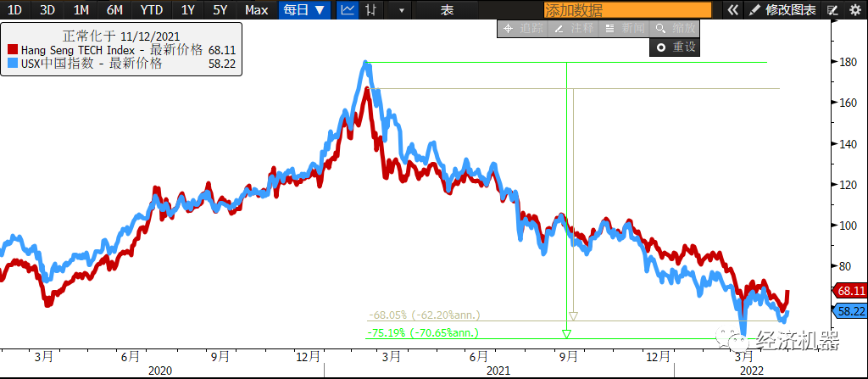Activate the 注释 annotation tool
868x379 pixels.
tap(573, 28)
